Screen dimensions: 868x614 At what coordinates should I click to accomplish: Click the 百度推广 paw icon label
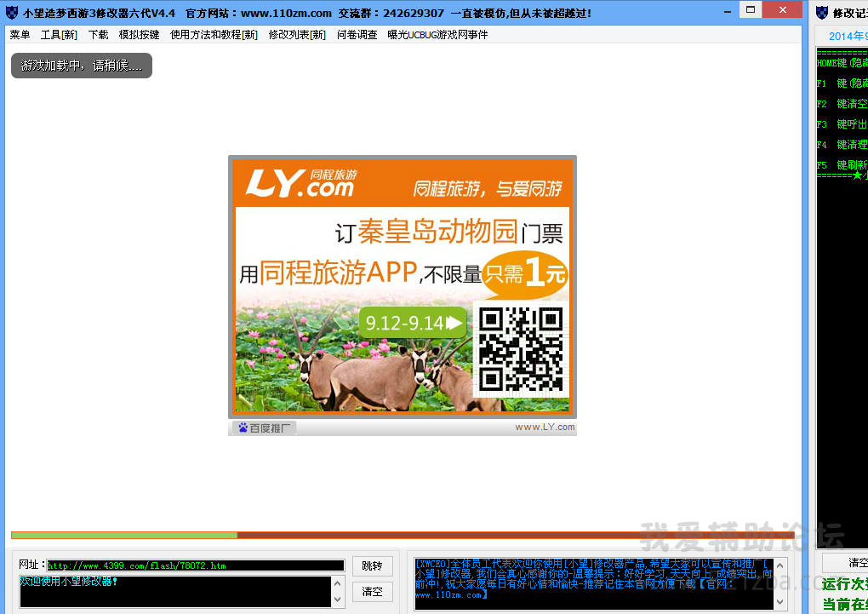264,428
